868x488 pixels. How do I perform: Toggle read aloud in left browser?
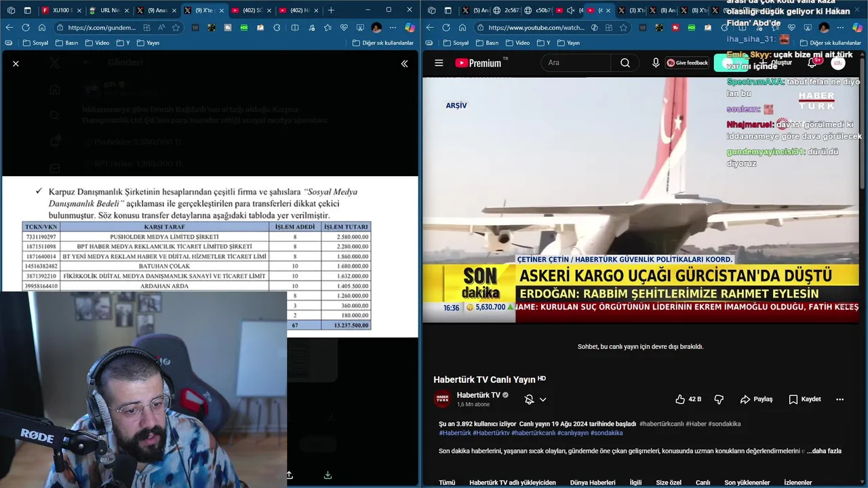[161, 27]
